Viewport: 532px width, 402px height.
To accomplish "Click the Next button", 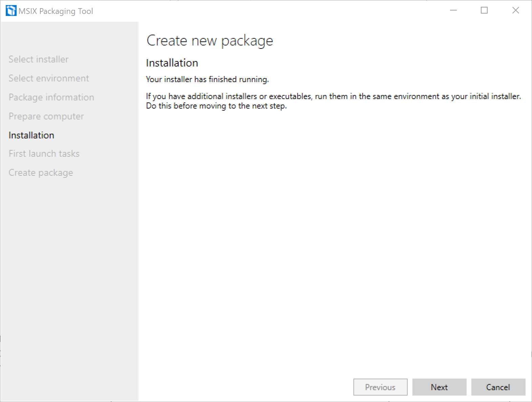I will (439, 387).
